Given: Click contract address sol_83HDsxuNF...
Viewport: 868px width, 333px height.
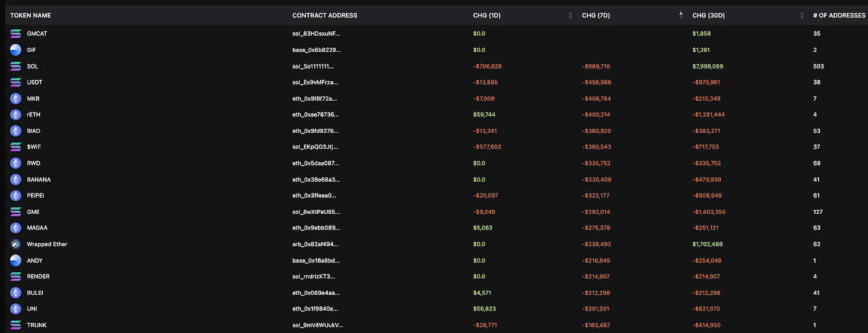Looking at the screenshot, I should tap(317, 34).
